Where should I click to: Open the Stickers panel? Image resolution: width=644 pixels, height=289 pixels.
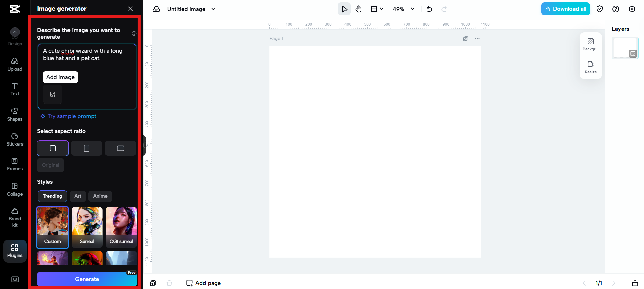pos(15,139)
